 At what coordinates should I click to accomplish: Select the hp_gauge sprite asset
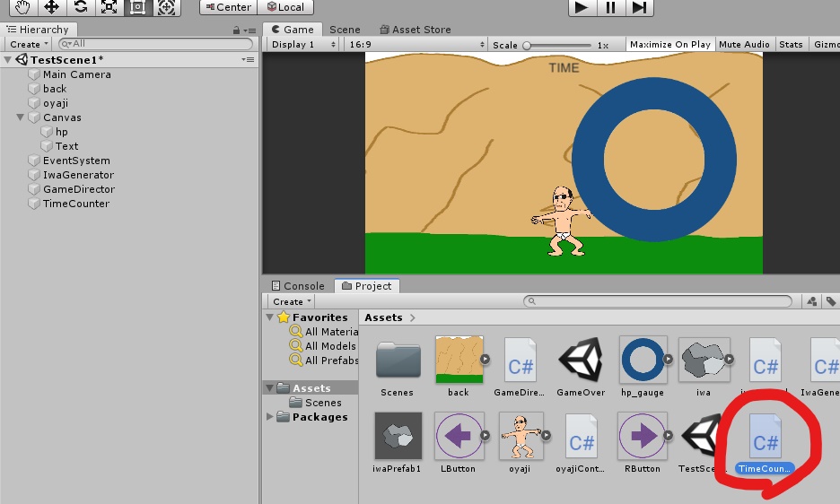pyautogui.click(x=643, y=369)
